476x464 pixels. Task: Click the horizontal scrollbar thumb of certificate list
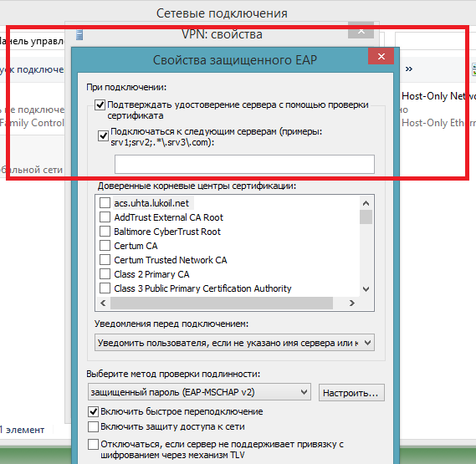pyautogui.click(x=222, y=303)
